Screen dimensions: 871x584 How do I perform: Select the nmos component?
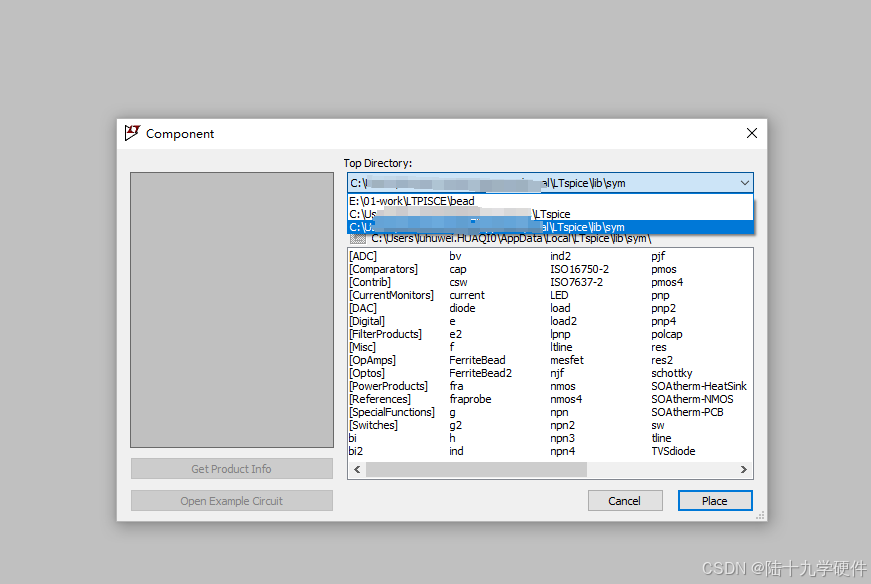[563, 386]
